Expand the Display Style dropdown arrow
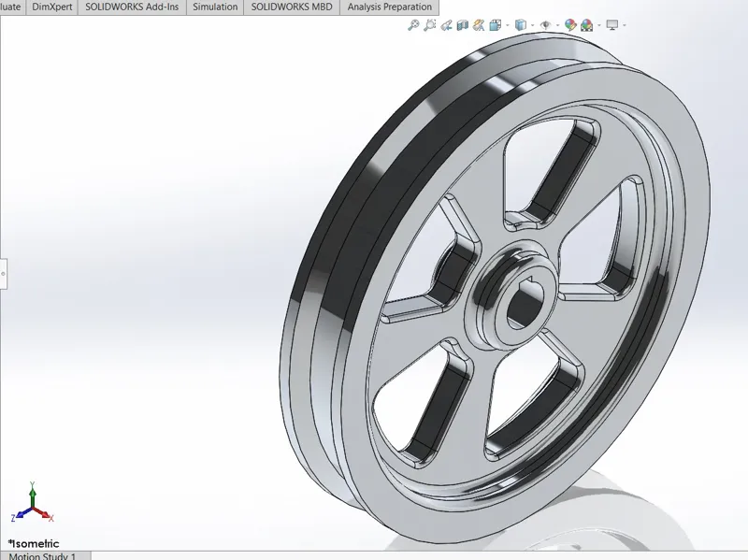Viewport: 748px width, 560px height. [x=532, y=25]
